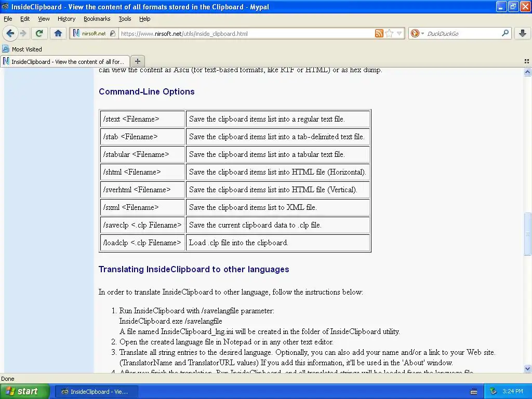Click the /stabular <Filename> cell
This screenshot has height=399, width=532.
[x=142, y=154]
